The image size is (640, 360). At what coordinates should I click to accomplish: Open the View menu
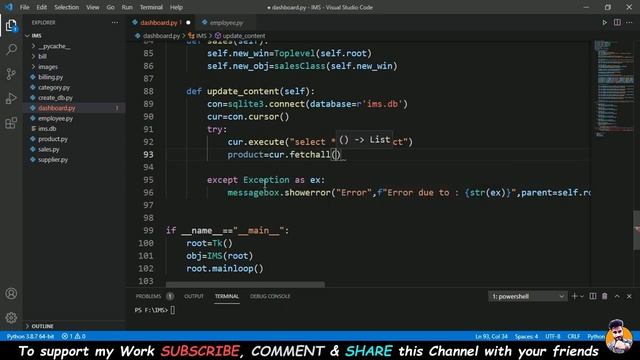pos(93,7)
